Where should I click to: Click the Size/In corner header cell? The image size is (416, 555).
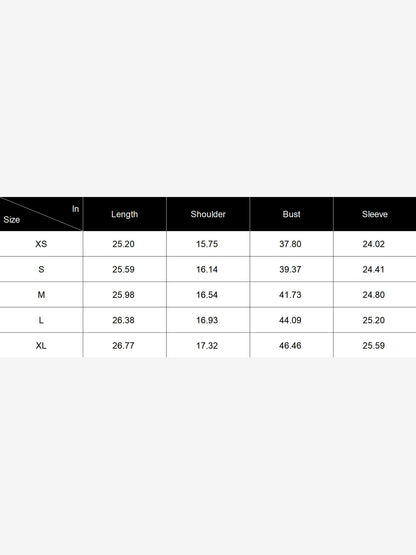click(x=41, y=214)
